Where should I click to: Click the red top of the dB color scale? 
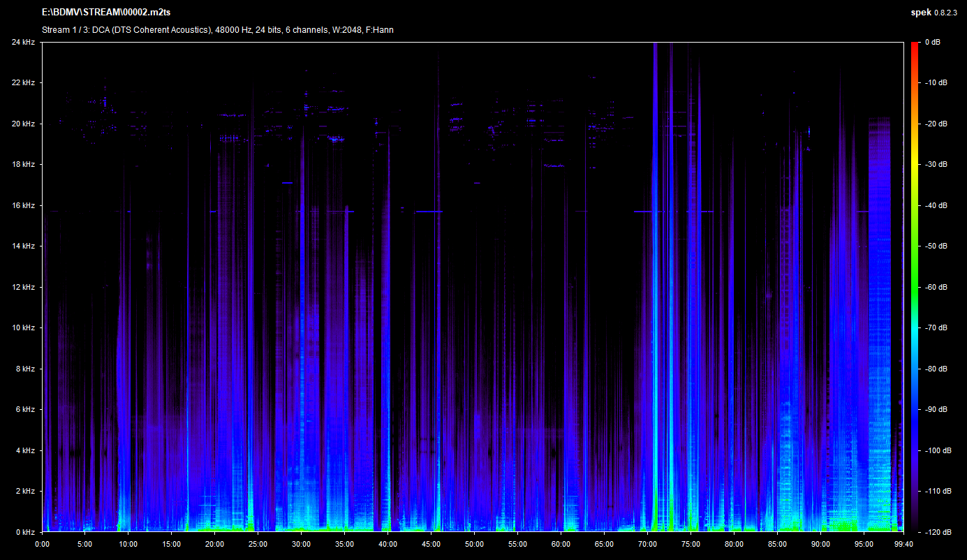(915, 46)
